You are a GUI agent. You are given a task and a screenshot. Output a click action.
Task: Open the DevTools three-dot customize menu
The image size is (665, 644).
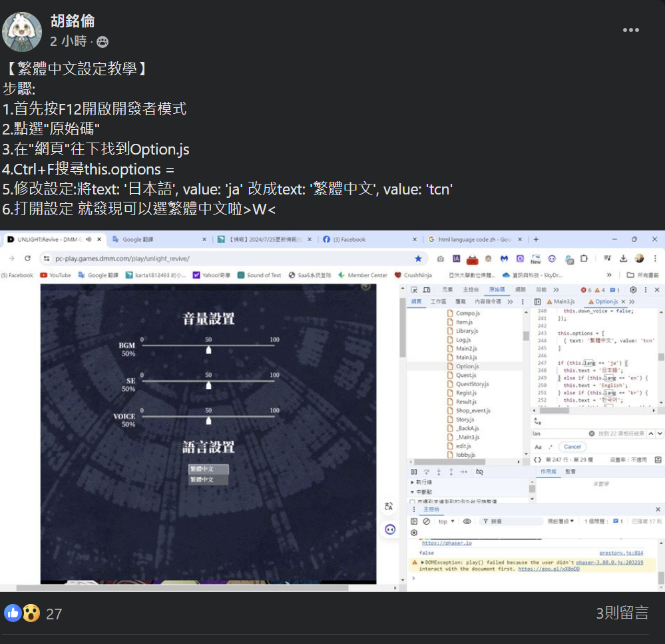coord(646,290)
